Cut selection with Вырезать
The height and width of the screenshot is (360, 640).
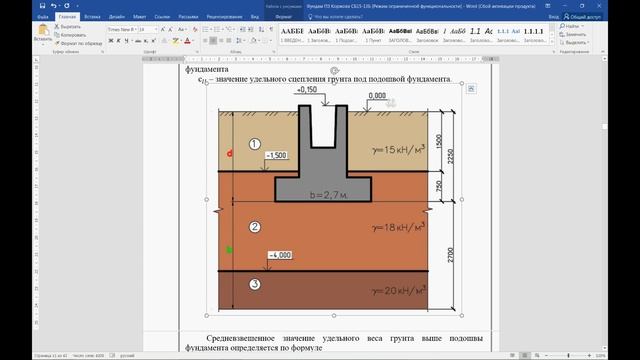pos(67,27)
